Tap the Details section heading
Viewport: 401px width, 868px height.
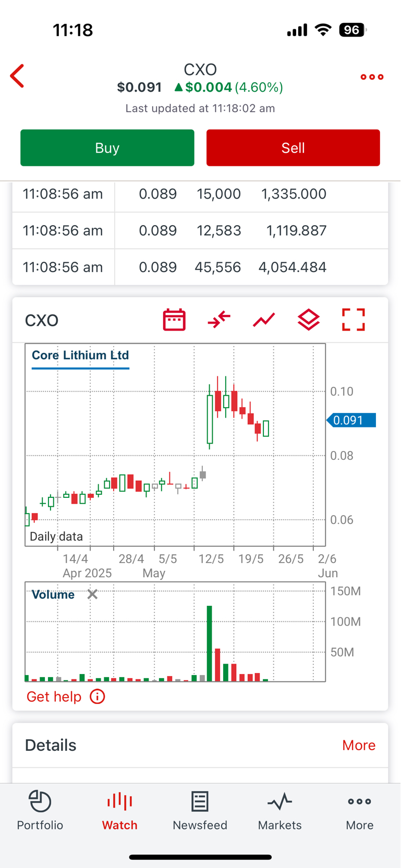click(51, 745)
